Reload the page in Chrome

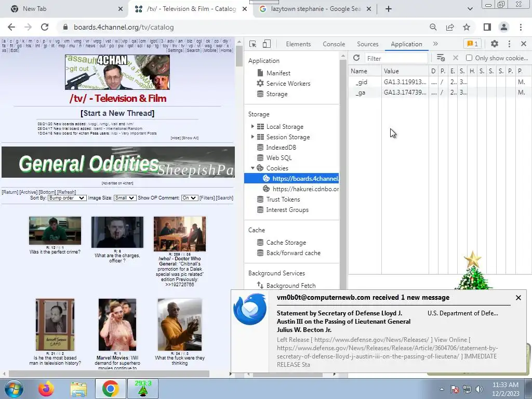coord(45,27)
